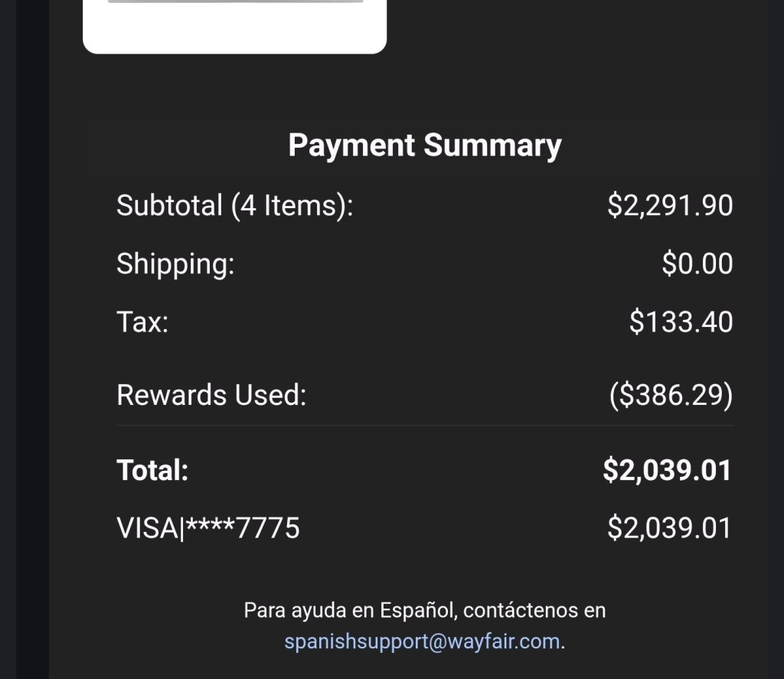Click the word Summary in the heading
The width and height of the screenshot is (784, 679).
[x=492, y=145]
